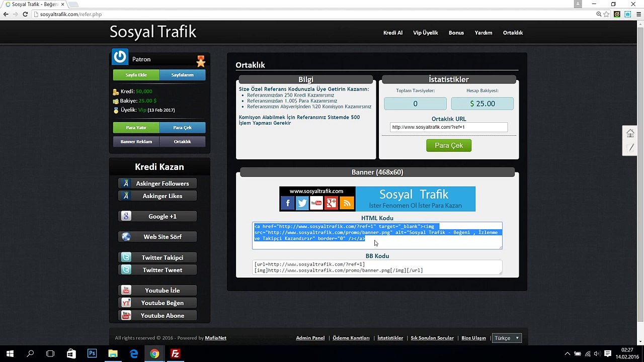Open the MafiaNet footer link

coord(216,338)
